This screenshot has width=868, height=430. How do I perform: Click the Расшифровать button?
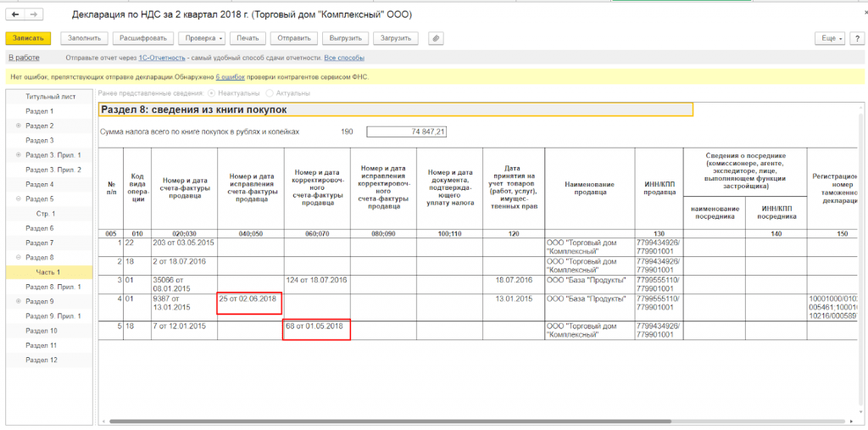point(143,38)
